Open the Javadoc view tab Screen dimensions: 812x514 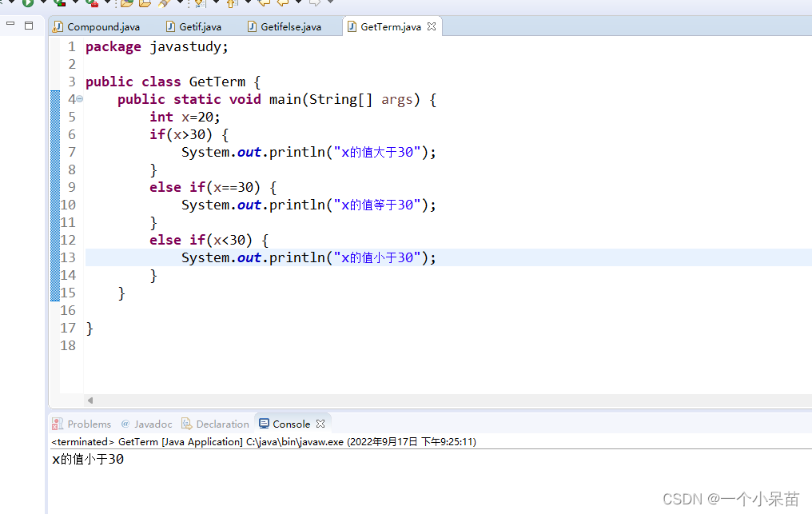(x=146, y=424)
